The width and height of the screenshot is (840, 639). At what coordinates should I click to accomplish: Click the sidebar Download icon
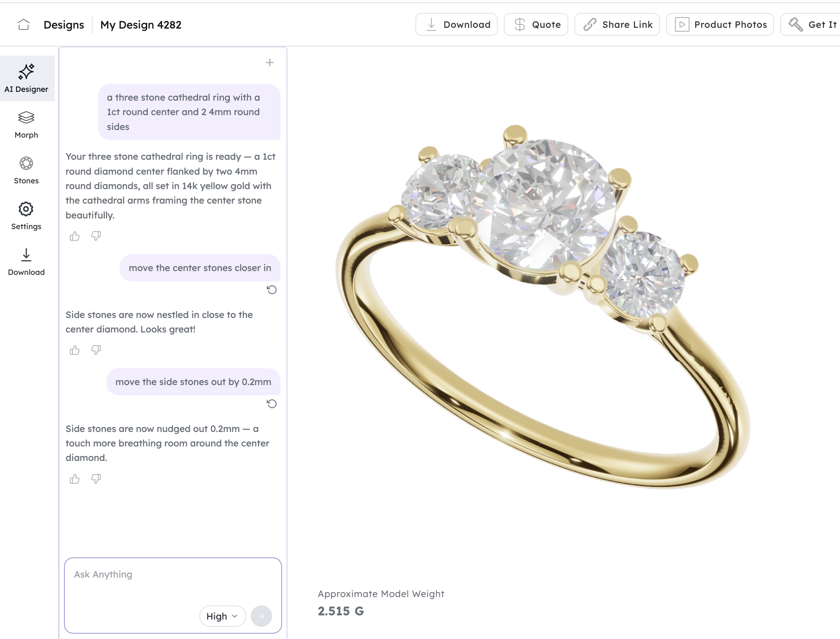(x=26, y=262)
